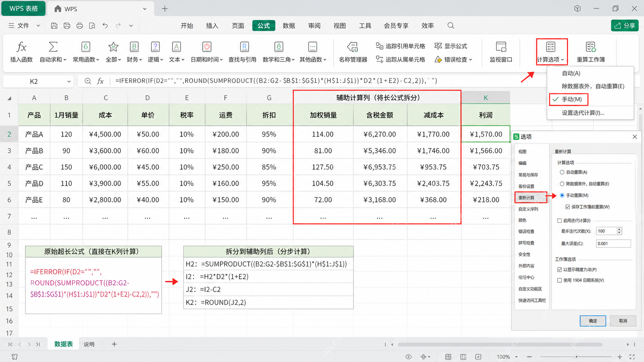Open the 日期和时间 functions icon

207,47
